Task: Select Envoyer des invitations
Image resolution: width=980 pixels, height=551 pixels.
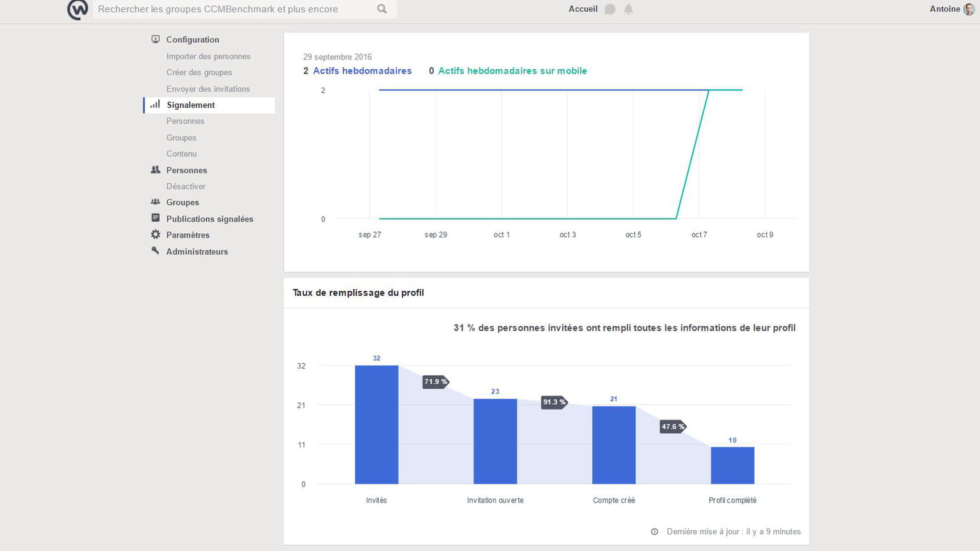Action: point(208,89)
